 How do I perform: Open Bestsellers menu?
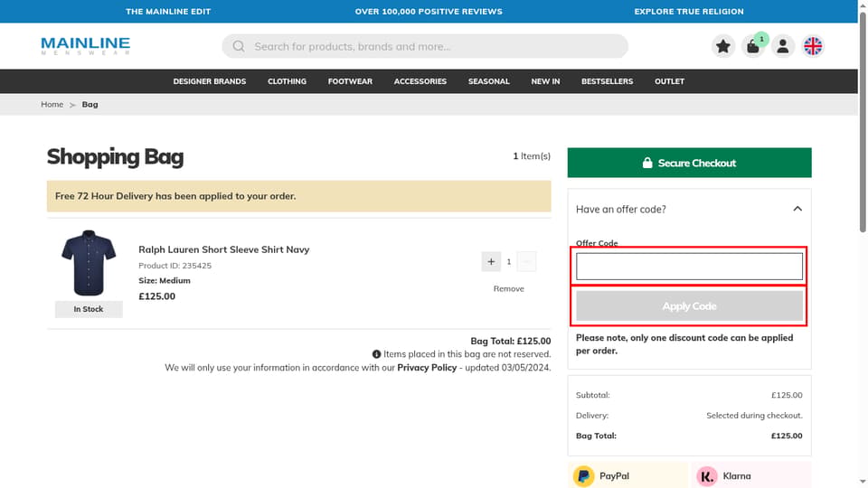tap(607, 81)
